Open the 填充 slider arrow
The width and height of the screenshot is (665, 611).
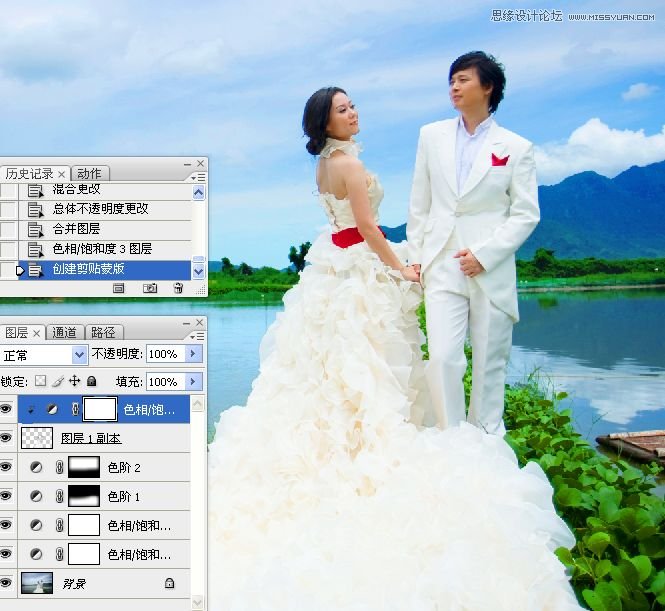point(194,382)
